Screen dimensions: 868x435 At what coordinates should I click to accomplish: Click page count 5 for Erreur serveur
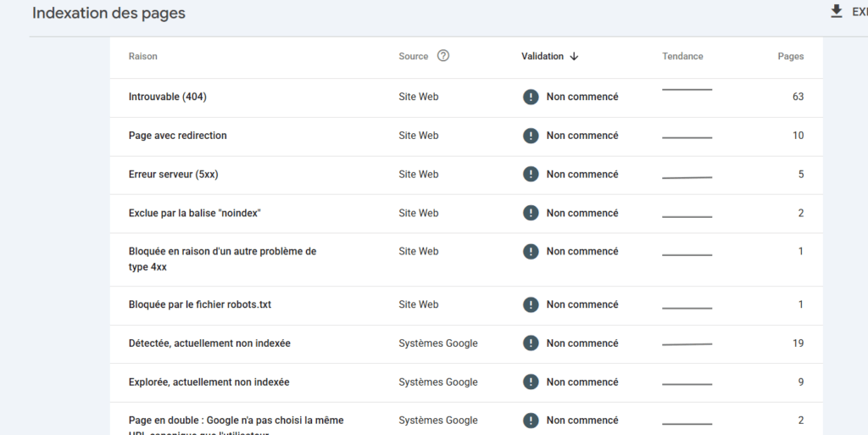coord(801,175)
